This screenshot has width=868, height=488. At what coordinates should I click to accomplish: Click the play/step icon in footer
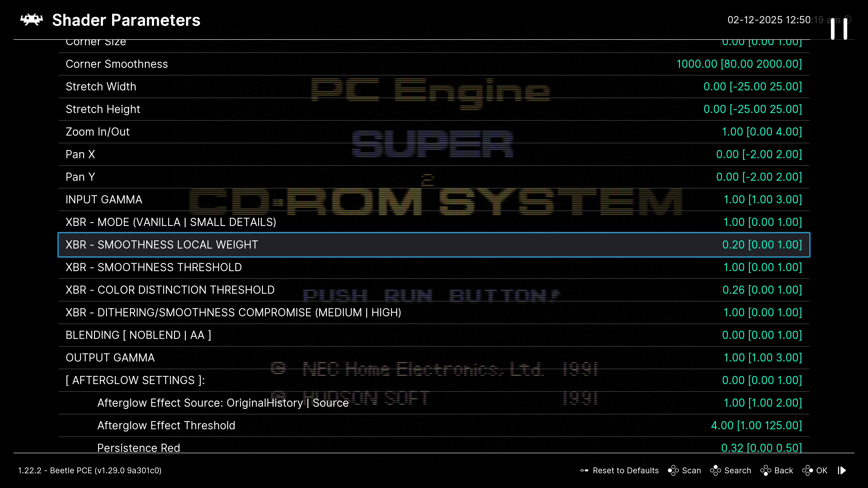pyautogui.click(x=842, y=470)
